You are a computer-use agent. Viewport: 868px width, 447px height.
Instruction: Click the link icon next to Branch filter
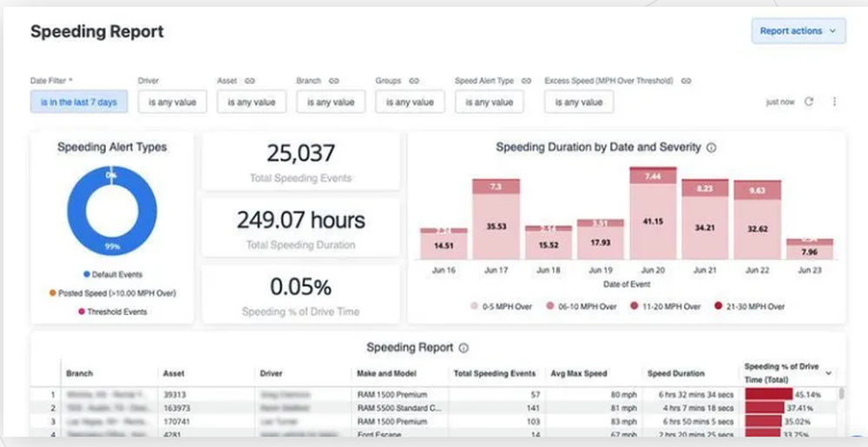click(334, 81)
